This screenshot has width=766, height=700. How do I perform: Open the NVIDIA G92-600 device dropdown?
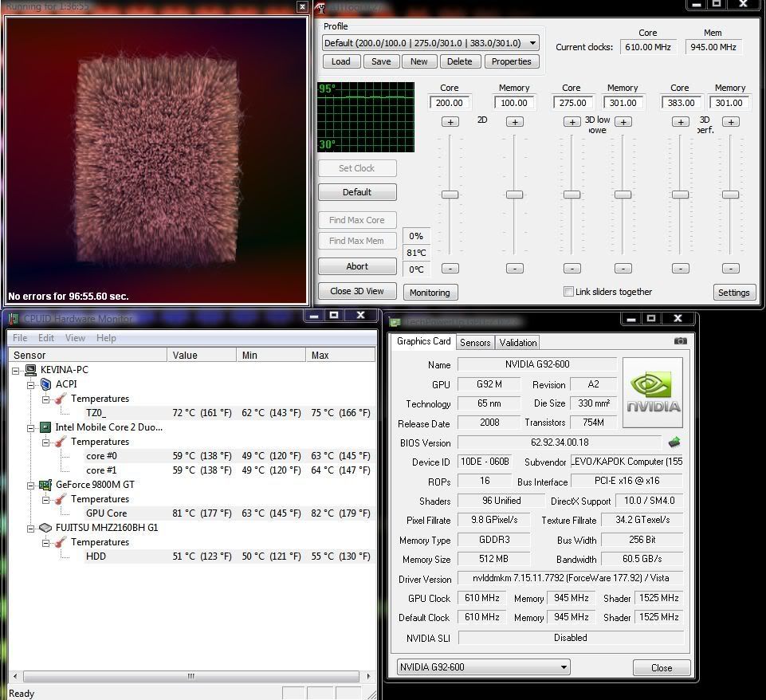coord(564,667)
